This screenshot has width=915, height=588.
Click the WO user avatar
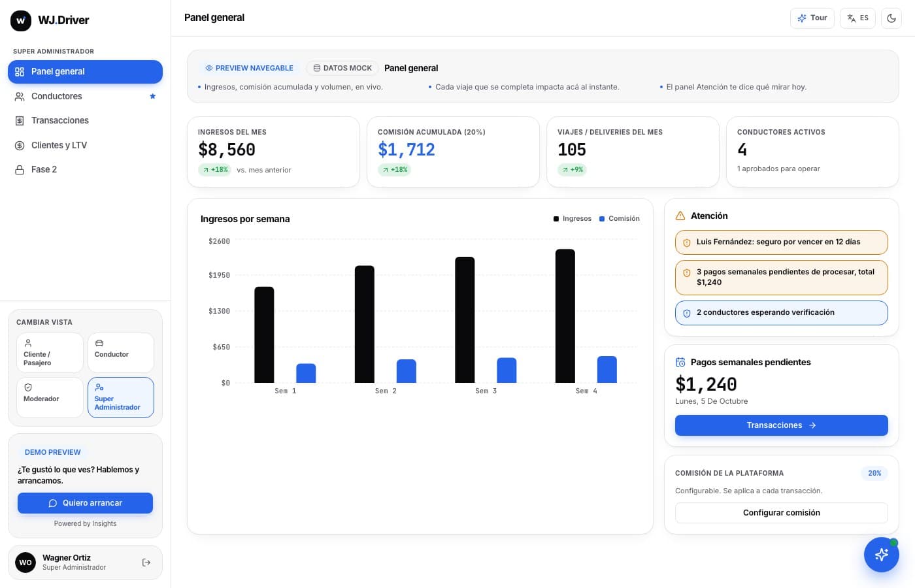coord(25,563)
